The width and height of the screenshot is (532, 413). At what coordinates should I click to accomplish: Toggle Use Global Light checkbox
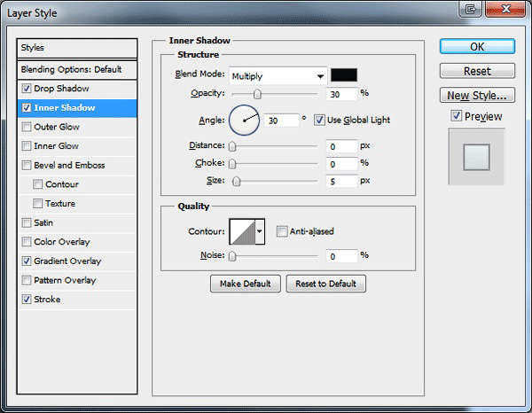pos(319,120)
